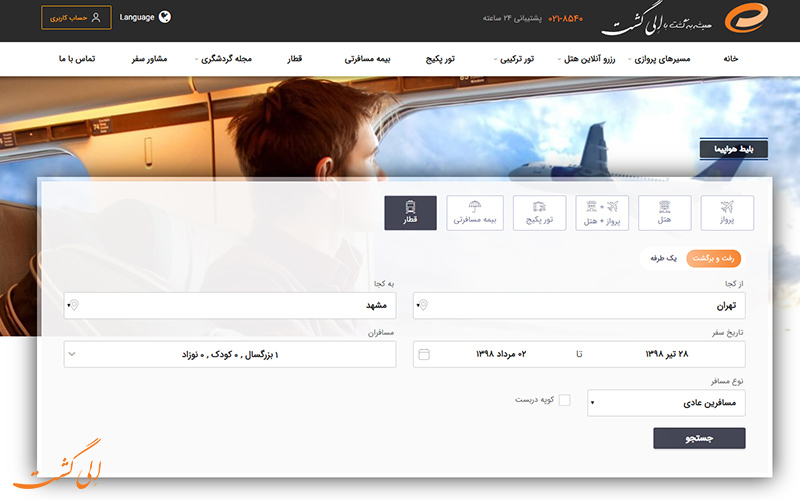Open بیمه مسافرتی in the navigation bar

[367, 59]
